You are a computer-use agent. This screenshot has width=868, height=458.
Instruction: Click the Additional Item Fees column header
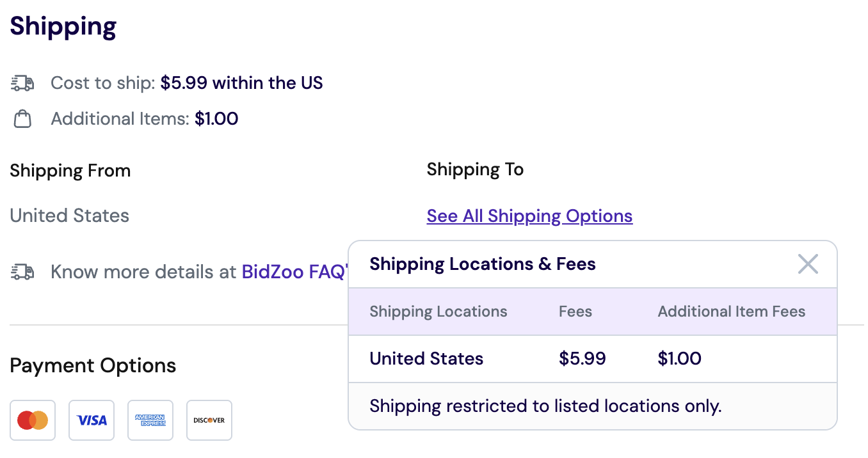tap(731, 312)
